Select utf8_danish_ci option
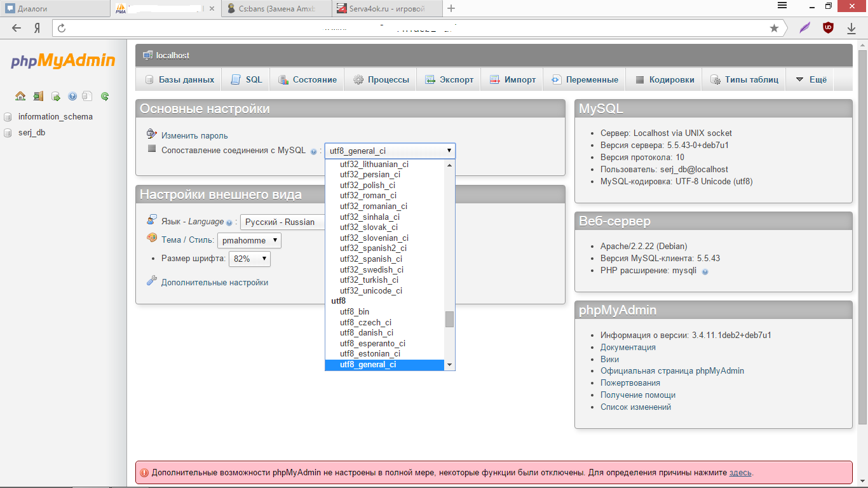This screenshot has height=488, width=868. 385,333
